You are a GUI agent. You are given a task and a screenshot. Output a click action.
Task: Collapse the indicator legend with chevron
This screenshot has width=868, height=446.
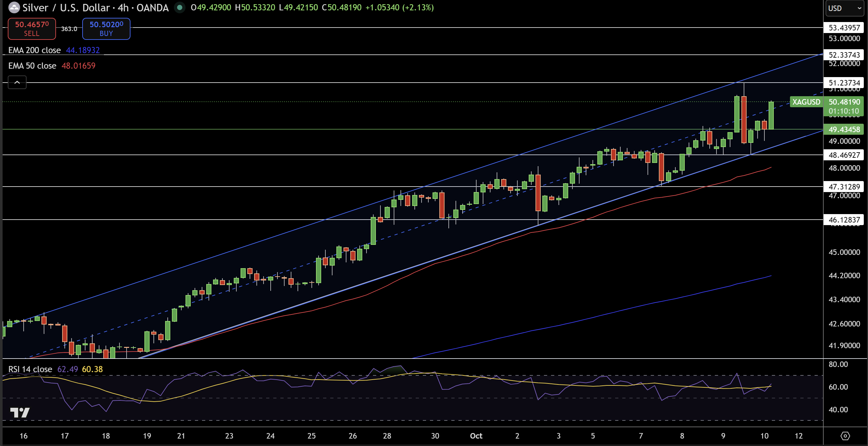(17, 82)
